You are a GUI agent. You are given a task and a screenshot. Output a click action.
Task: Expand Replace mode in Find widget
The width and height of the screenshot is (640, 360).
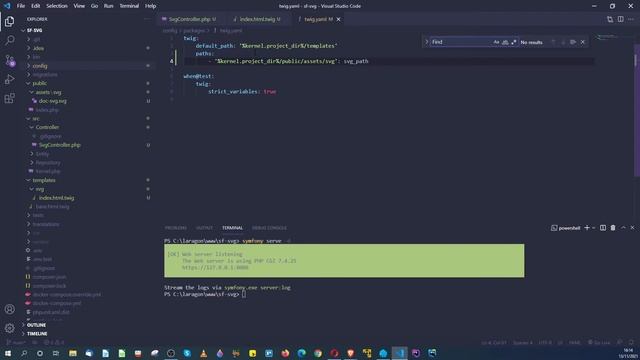pos(427,42)
